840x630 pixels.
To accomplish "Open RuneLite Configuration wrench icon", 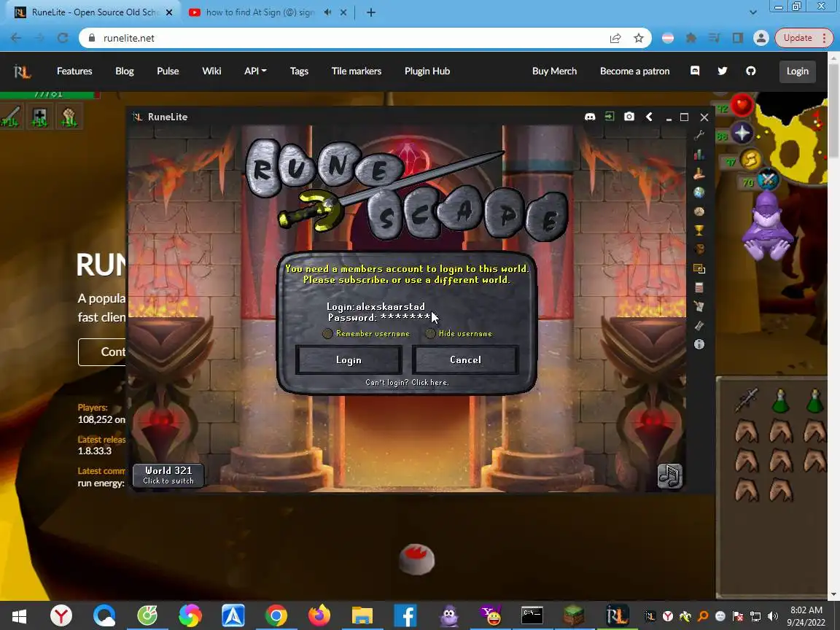I will (x=699, y=136).
